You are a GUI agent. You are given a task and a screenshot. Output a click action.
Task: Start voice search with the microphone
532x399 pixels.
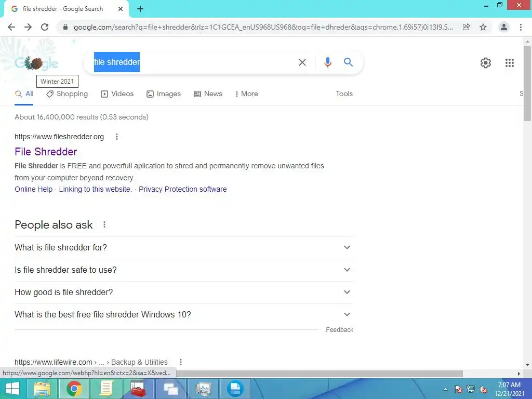(x=327, y=62)
